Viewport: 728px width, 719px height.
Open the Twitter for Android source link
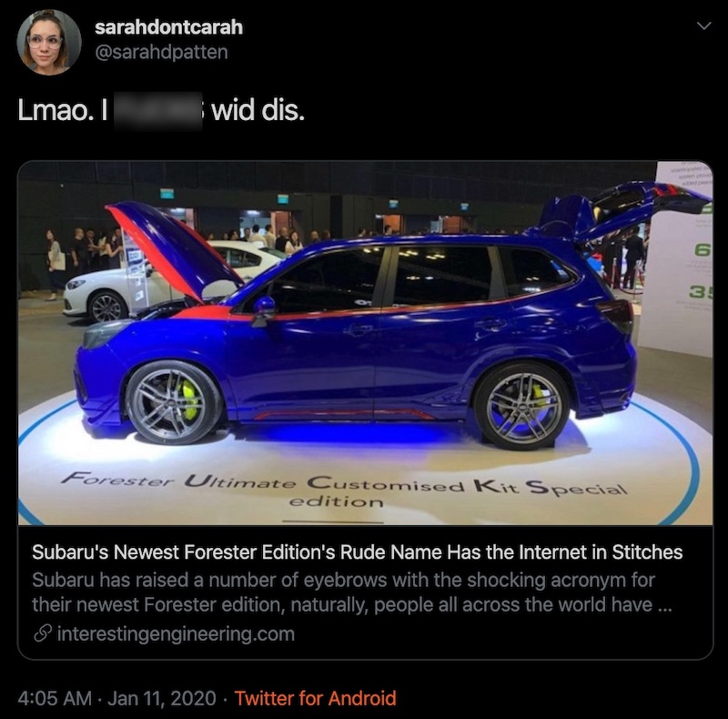click(315, 698)
